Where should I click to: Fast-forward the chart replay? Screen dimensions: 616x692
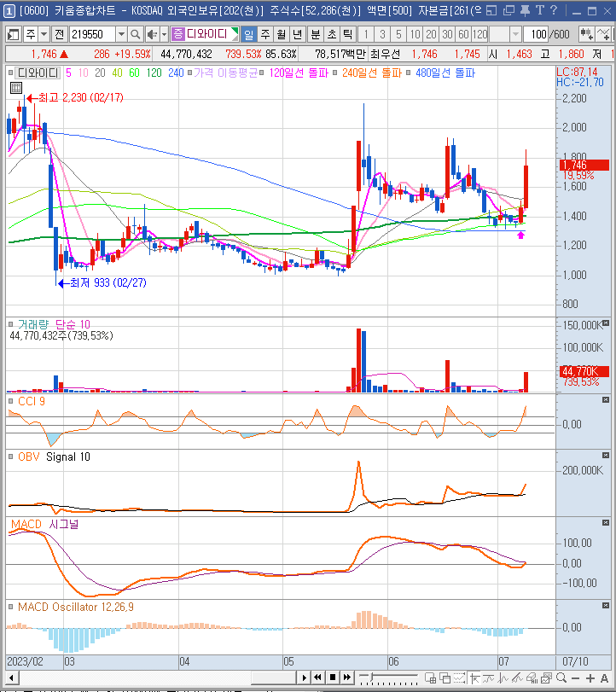tap(347, 677)
